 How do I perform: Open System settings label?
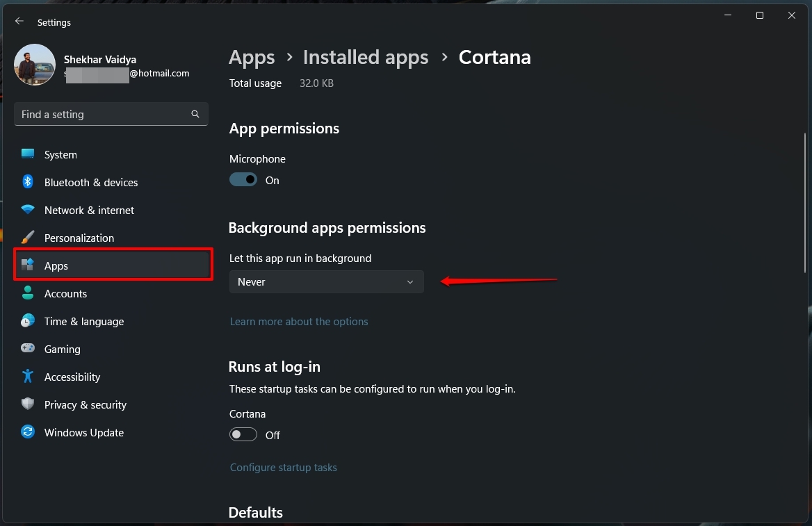60,155
